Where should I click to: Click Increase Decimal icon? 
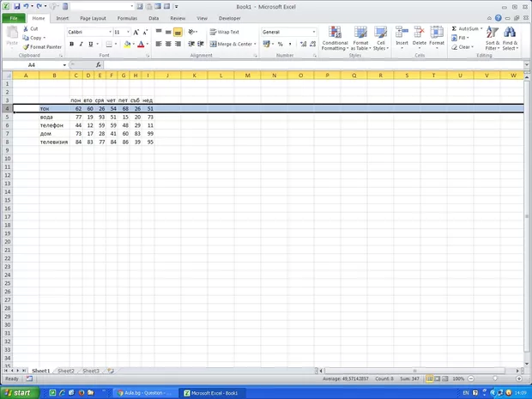tap(303, 44)
